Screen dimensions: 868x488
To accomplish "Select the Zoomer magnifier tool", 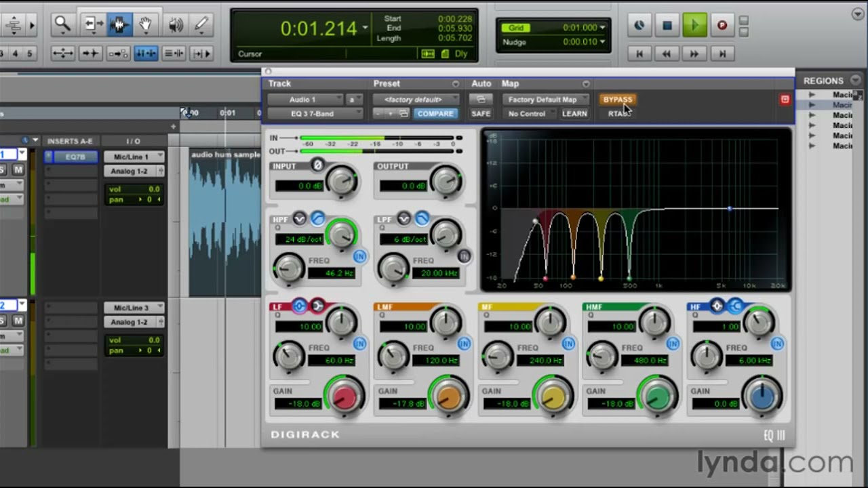I will [x=62, y=26].
